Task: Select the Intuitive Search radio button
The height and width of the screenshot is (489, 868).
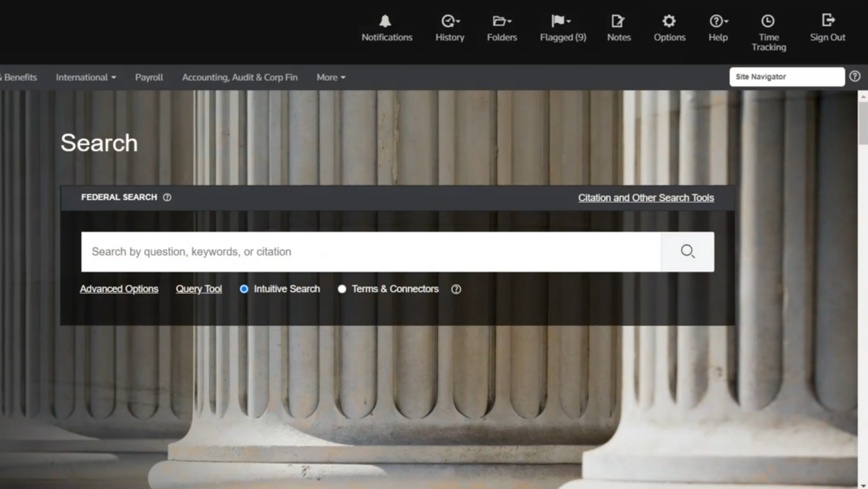Action: (244, 289)
